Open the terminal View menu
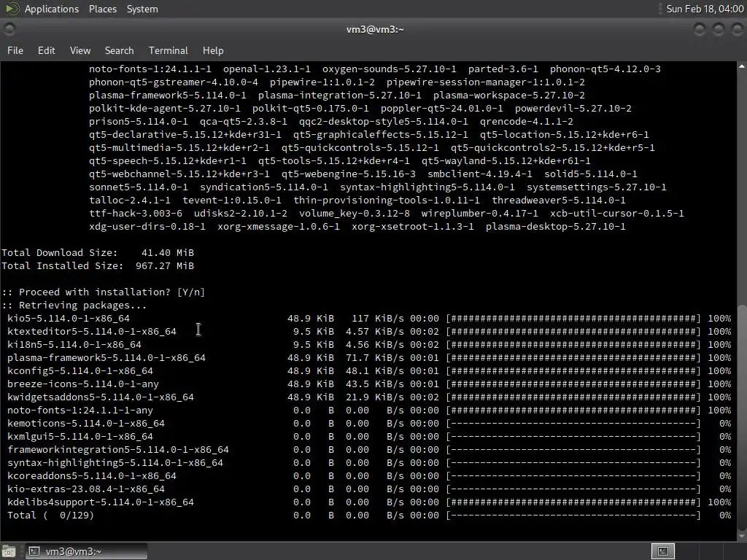Screen dimensions: 747x560 [80, 50]
